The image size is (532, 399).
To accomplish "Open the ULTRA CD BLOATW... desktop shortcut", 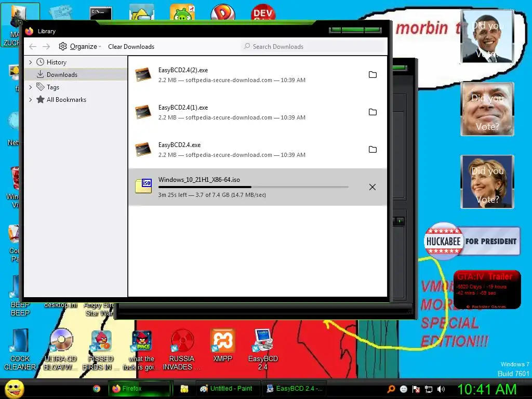I will click(61, 350).
